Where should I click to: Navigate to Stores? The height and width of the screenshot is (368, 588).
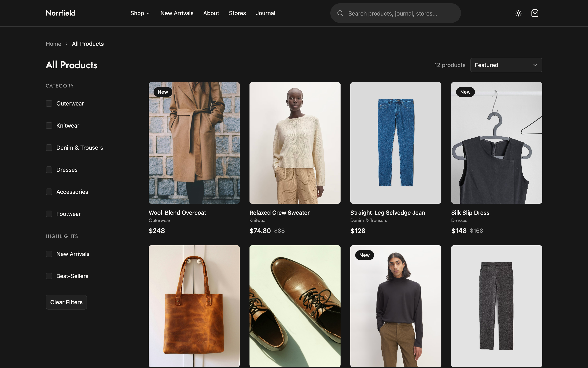(x=237, y=13)
